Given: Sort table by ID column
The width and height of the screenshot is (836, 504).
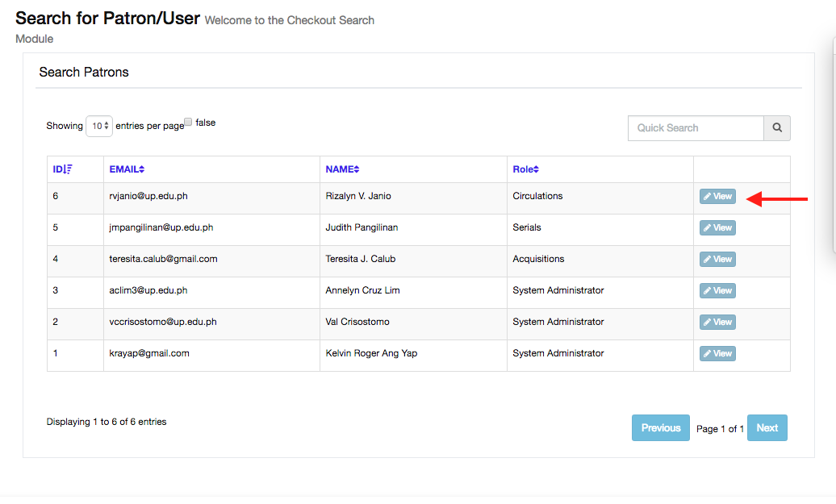Looking at the screenshot, I should [x=62, y=169].
